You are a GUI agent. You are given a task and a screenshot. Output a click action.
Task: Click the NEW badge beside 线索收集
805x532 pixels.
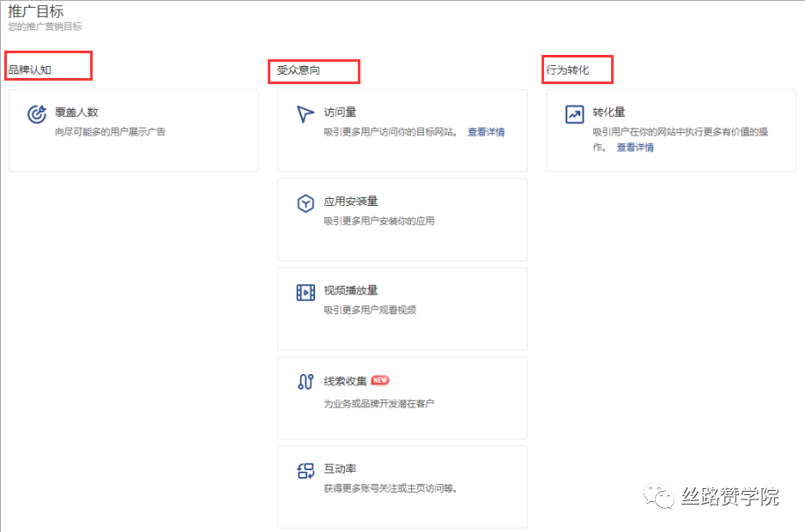click(378, 380)
